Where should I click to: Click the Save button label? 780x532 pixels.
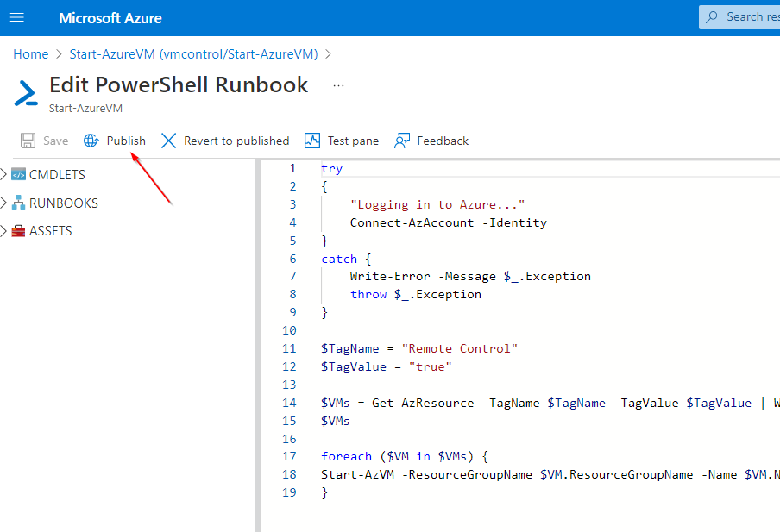[x=56, y=141]
